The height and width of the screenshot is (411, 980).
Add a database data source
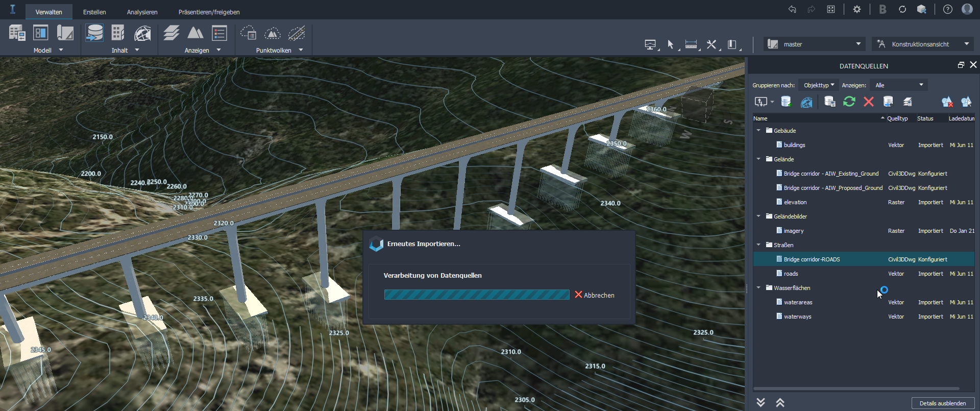coord(786,102)
